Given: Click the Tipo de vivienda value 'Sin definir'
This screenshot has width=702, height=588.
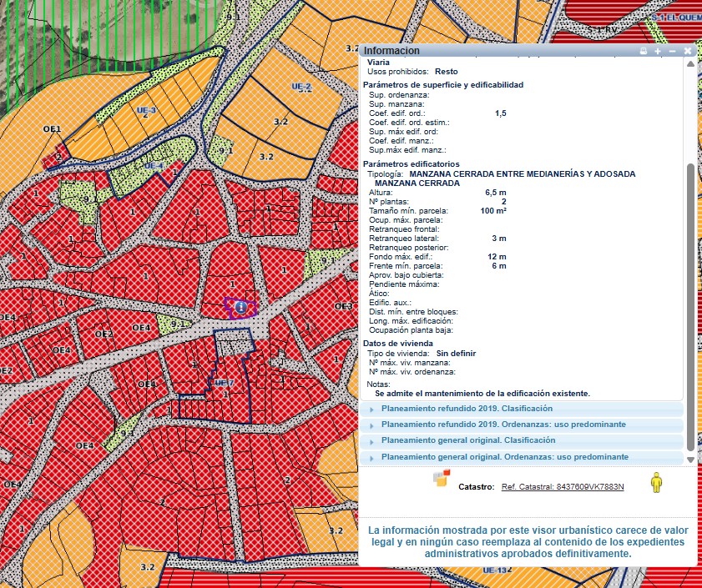Looking at the screenshot, I should (457, 353).
